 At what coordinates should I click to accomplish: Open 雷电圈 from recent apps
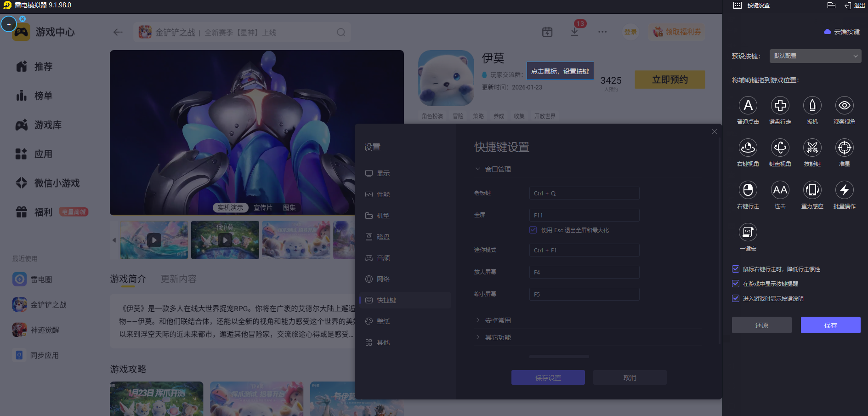pyautogui.click(x=33, y=279)
